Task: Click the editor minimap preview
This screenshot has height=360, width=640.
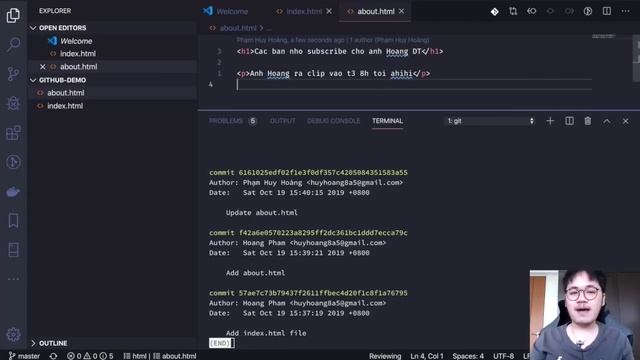Action: 604,36
